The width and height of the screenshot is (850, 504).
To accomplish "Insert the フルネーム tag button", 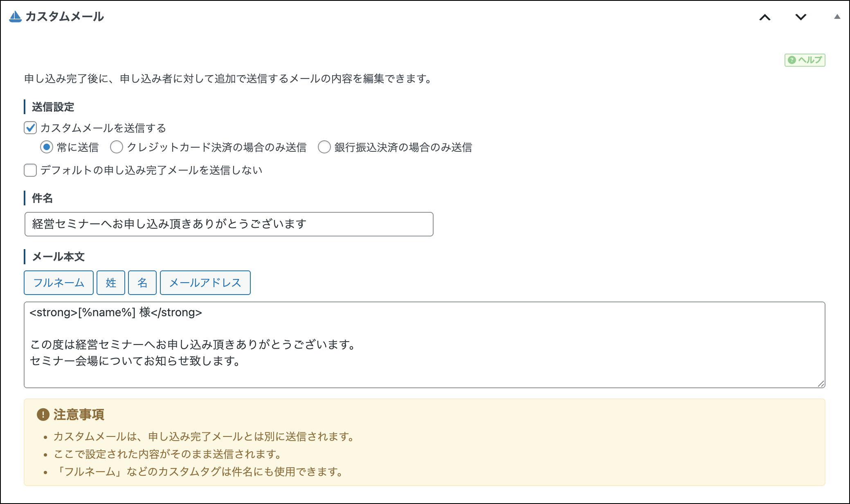I will 58,283.
